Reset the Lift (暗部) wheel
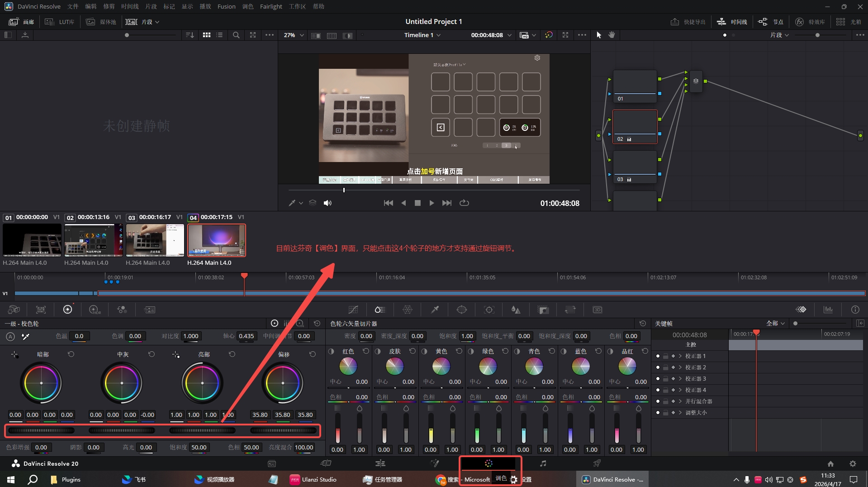 71,354
